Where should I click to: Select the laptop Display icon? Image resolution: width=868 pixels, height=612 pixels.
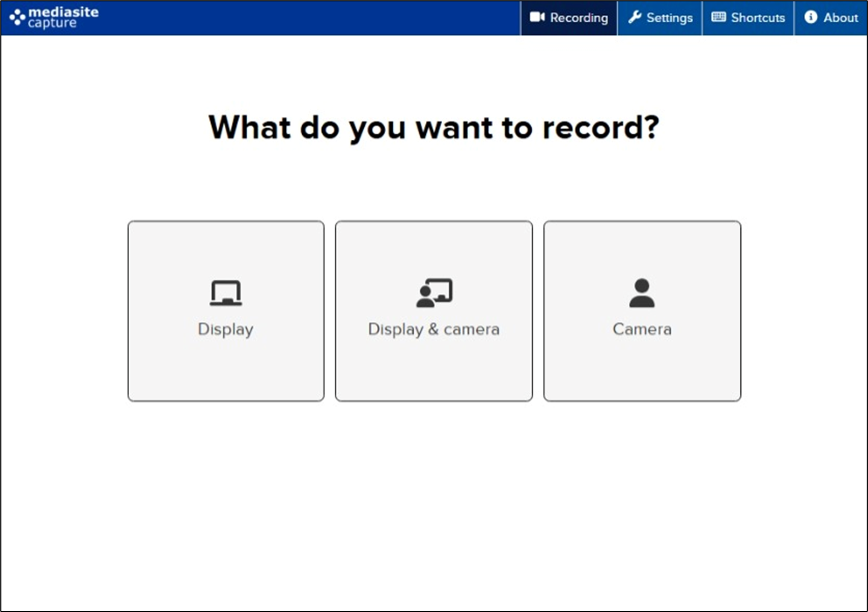(x=226, y=293)
